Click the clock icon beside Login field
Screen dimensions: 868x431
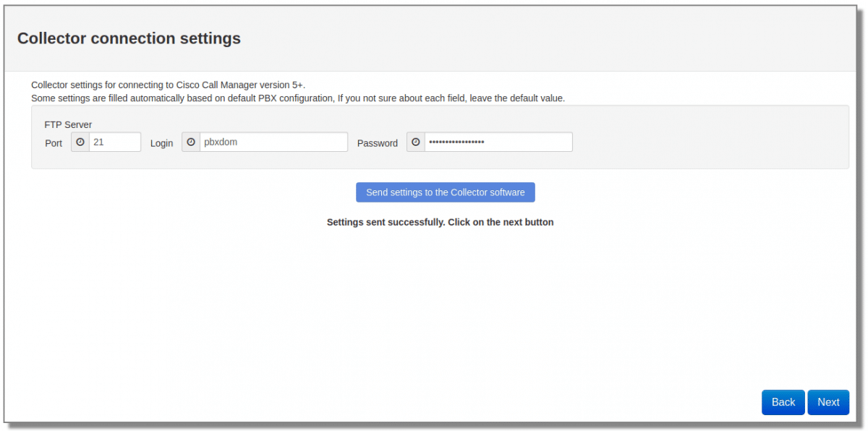point(191,142)
